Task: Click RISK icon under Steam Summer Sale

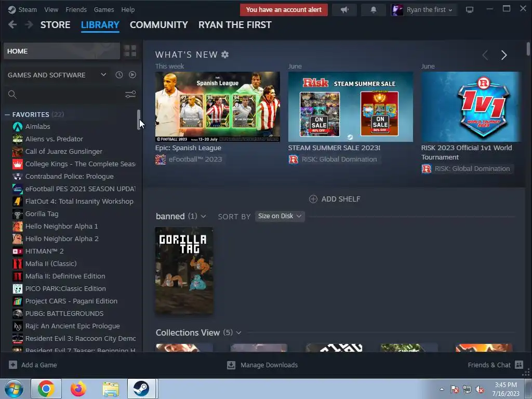Action: tap(294, 159)
